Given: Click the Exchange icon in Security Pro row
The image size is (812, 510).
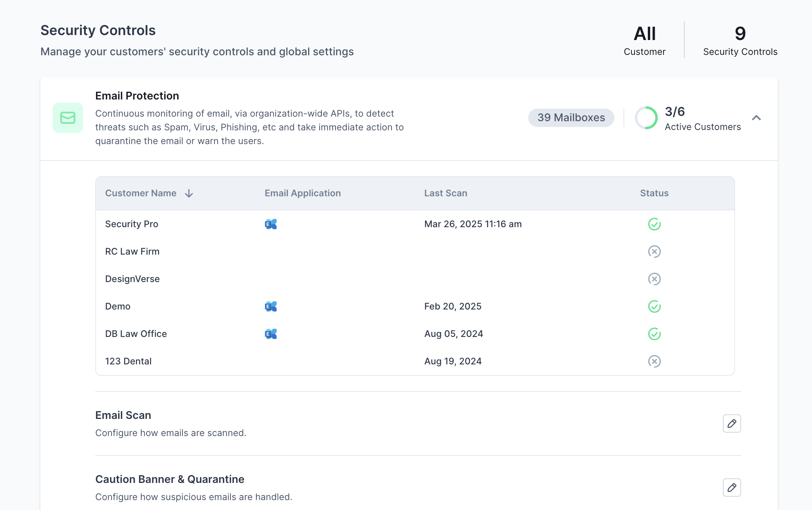Looking at the screenshot, I should click(x=271, y=224).
